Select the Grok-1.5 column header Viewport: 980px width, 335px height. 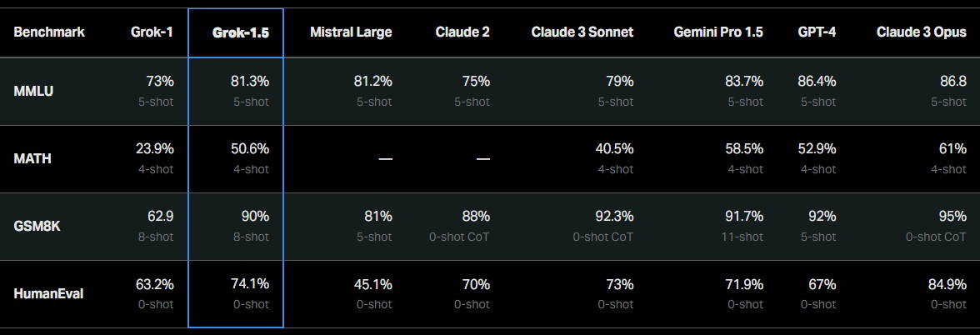pos(241,32)
